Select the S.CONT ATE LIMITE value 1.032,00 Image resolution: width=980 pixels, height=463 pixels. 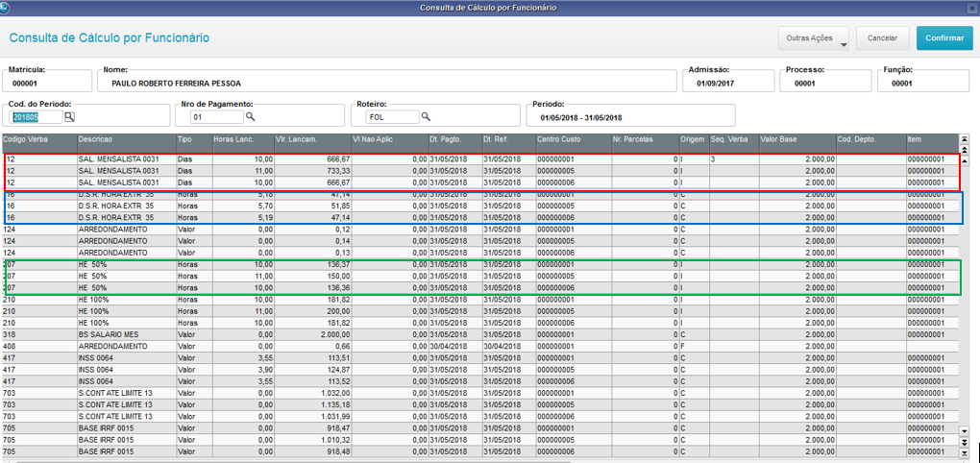tap(312, 393)
